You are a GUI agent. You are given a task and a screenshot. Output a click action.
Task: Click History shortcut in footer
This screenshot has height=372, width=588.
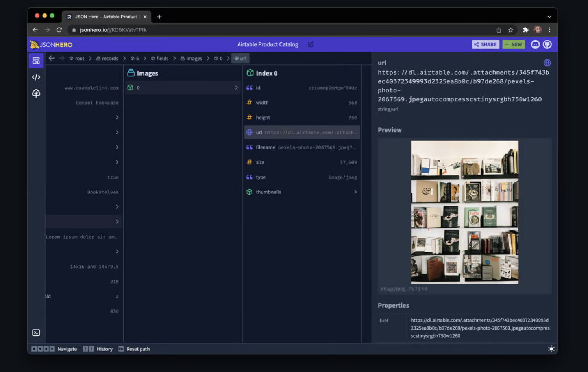click(x=98, y=349)
